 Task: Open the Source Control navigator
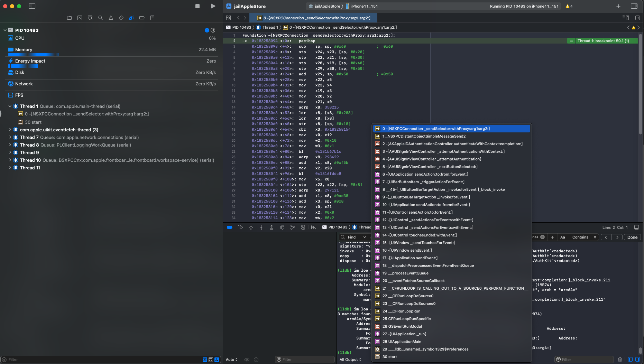point(80,18)
